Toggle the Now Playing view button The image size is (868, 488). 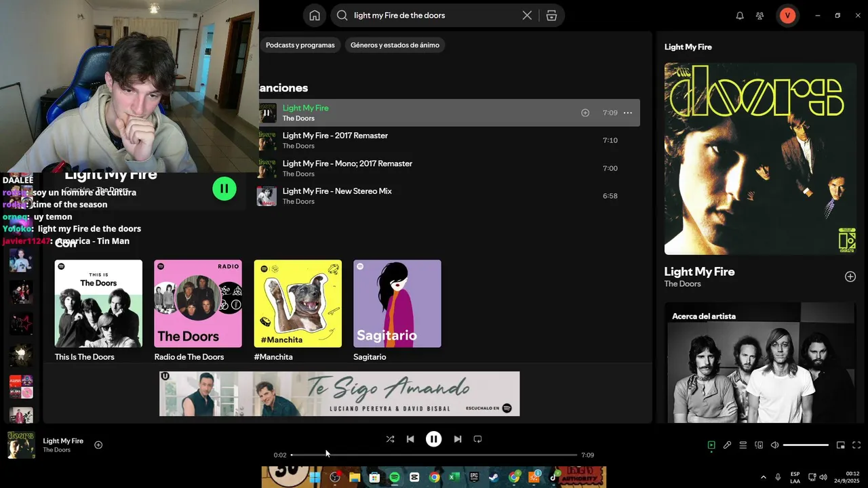[x=711, y=445]
